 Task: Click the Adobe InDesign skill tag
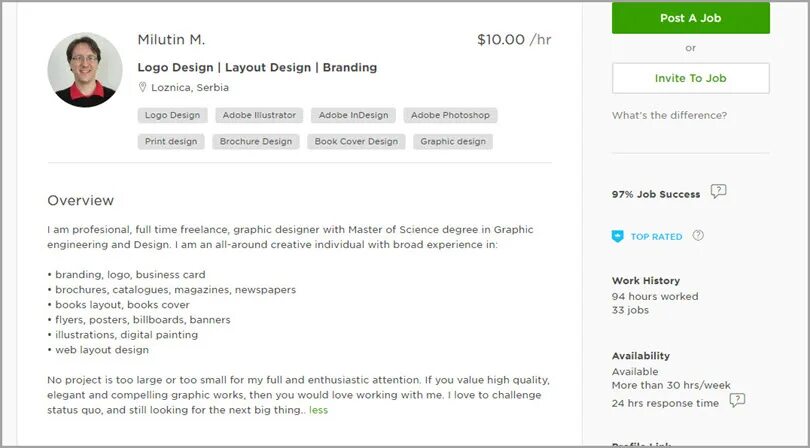click(x=348, y=116)
